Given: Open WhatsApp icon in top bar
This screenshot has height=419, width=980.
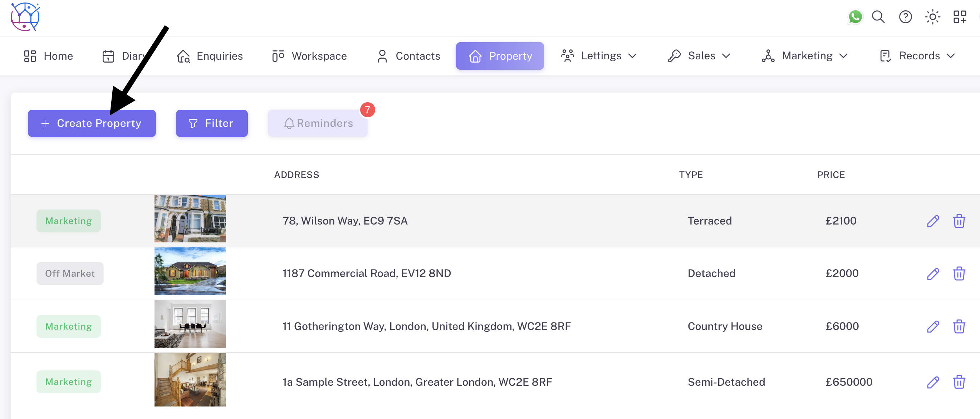Looking at the screenshot, I should click(x=855, y=17).
